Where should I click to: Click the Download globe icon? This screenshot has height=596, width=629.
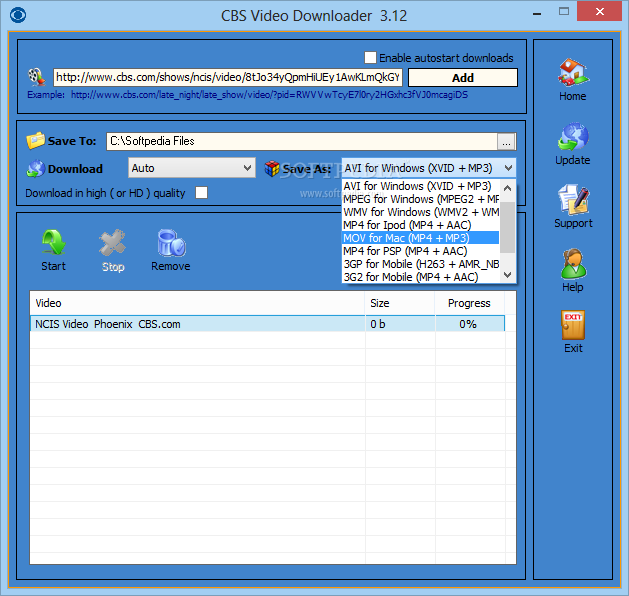[35, 168]
